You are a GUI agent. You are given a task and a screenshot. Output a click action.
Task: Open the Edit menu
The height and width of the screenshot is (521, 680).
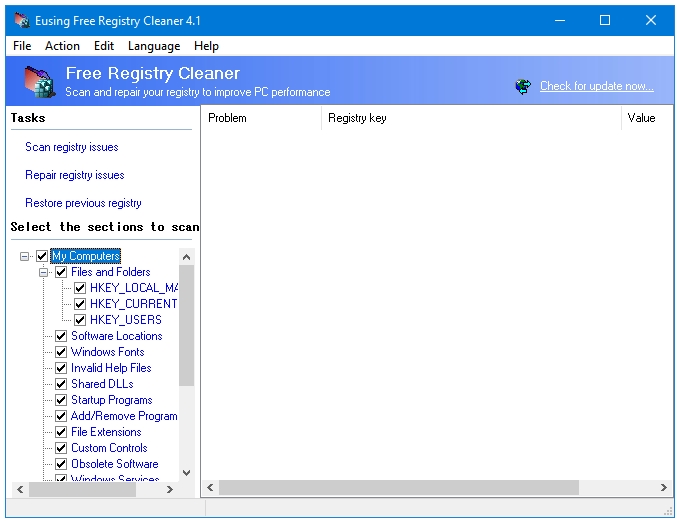[104, 46]
